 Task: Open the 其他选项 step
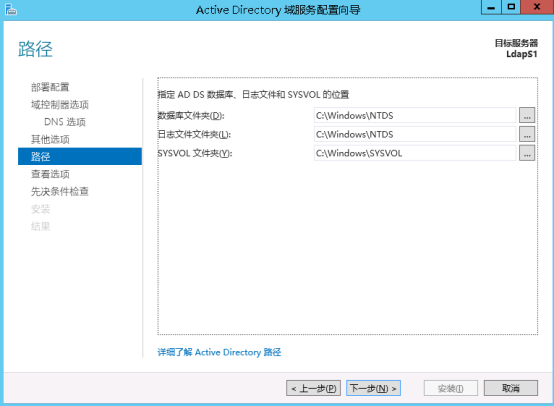pos(50,139)
